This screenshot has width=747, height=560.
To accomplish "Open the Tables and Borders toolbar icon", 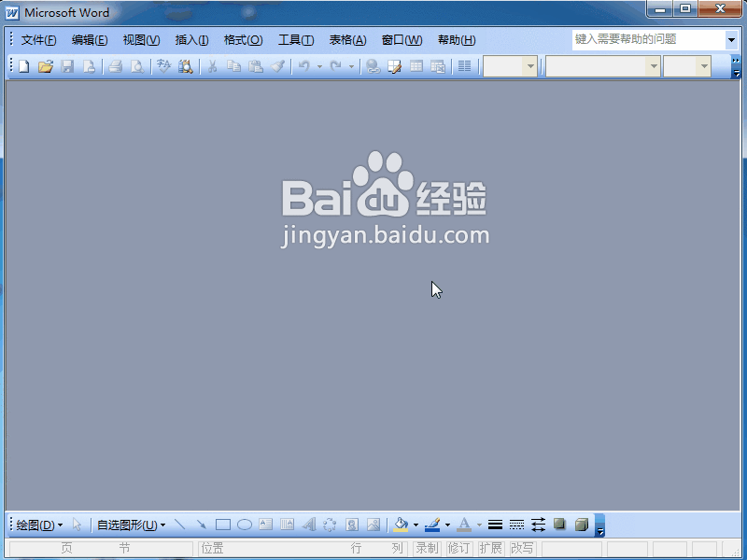I will click(x=394, y=66).
